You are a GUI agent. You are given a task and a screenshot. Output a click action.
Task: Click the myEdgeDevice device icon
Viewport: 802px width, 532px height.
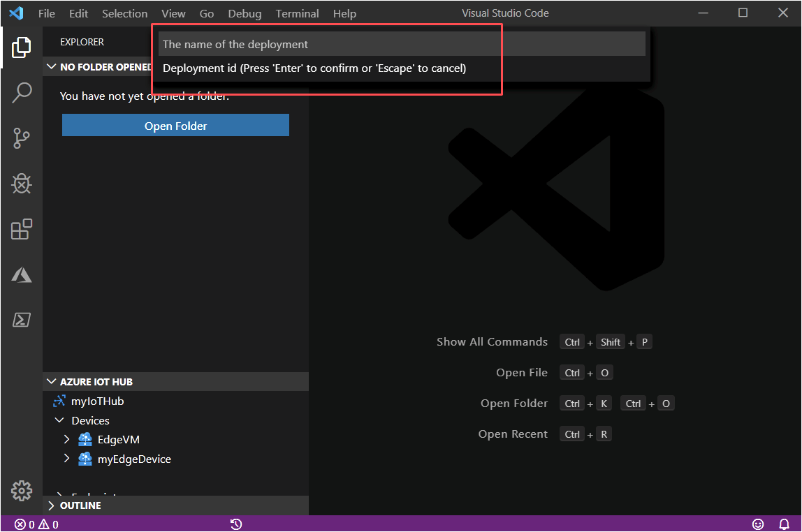coord(85,459)
